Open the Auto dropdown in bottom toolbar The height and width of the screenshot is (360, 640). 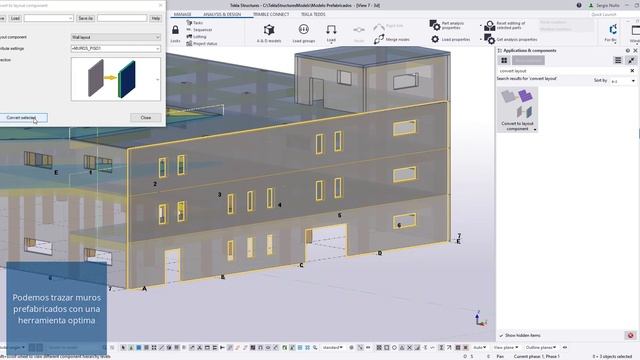click(480, 348)
